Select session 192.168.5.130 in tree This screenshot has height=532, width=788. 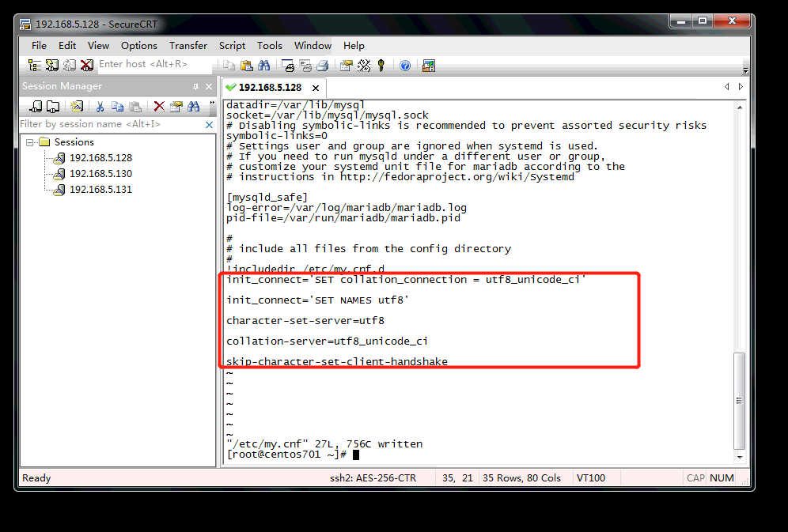[x=100, y=174]
